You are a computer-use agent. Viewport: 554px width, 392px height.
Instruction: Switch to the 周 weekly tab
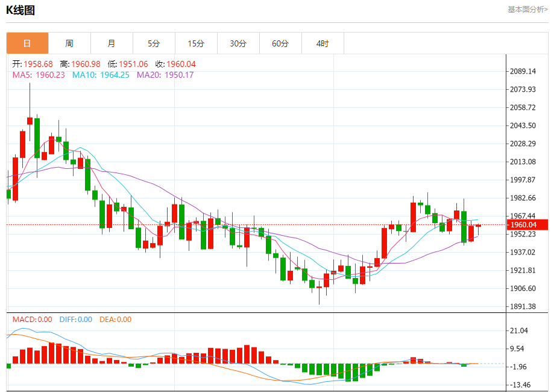coord(69,43)
